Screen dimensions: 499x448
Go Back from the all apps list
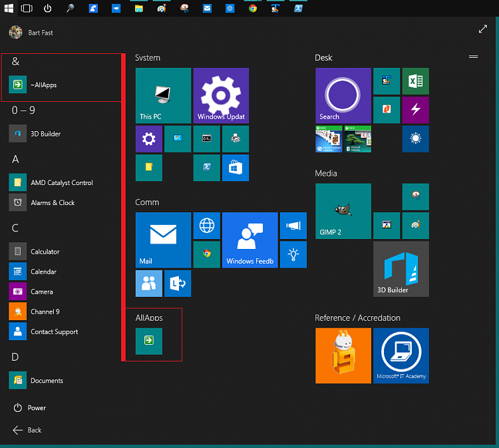[x=27, y=430]
